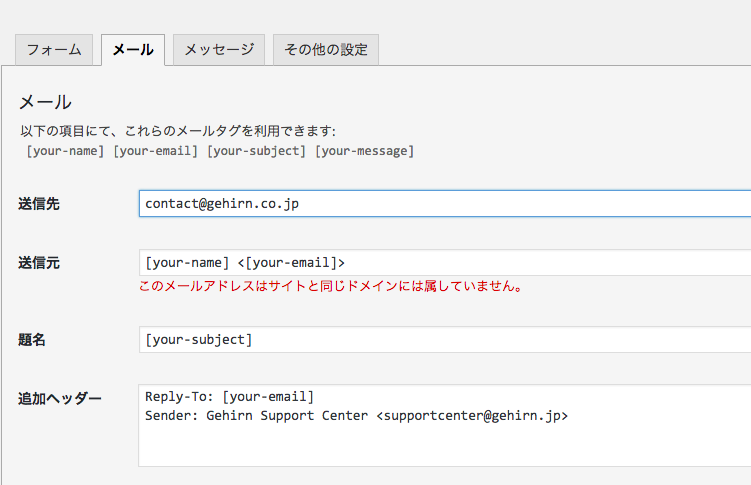Image resolution: width=751 pixels, height=485 pixels.
Task: Click empty area in 追加ヘッダー textarea
Action: point(445,445)
